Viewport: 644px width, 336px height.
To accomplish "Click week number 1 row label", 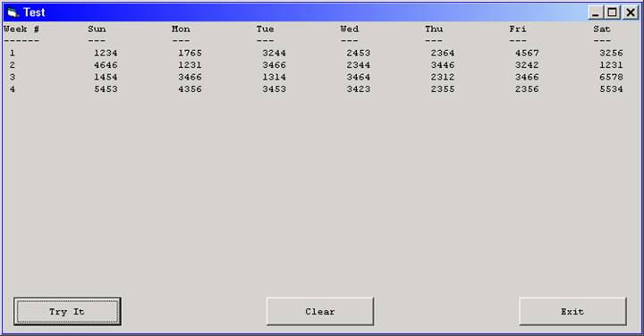I will tap(13, 53).
